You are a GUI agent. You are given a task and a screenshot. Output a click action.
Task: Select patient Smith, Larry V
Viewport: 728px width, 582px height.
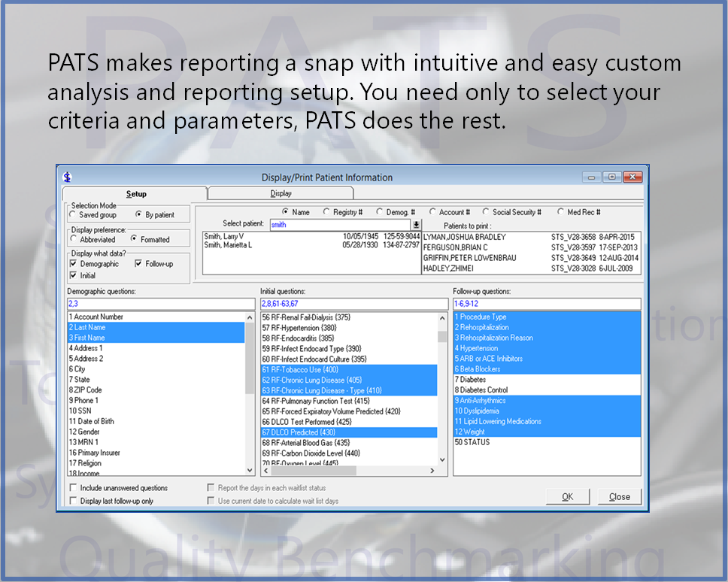(x=311, y=237)
